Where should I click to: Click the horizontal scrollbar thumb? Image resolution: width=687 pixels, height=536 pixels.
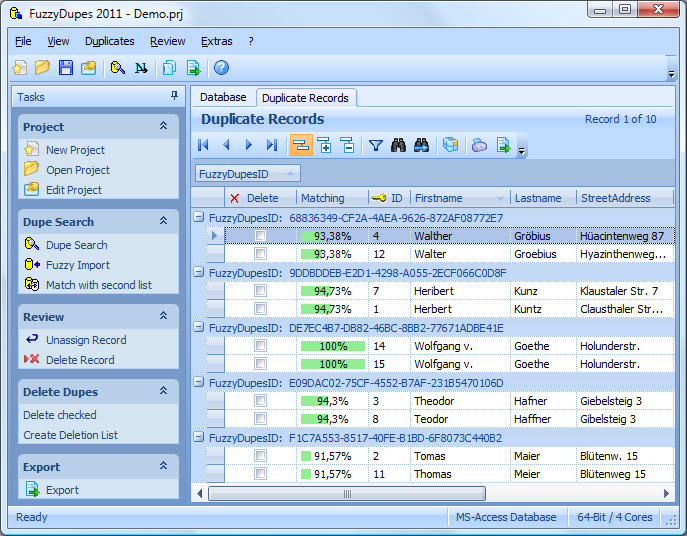coord(347,493)
